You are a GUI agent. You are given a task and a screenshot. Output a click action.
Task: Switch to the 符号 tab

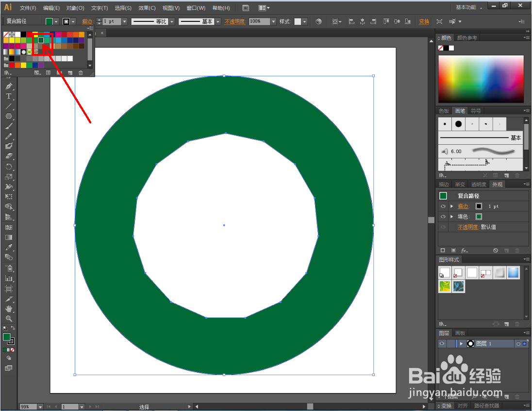coord(476,111)
